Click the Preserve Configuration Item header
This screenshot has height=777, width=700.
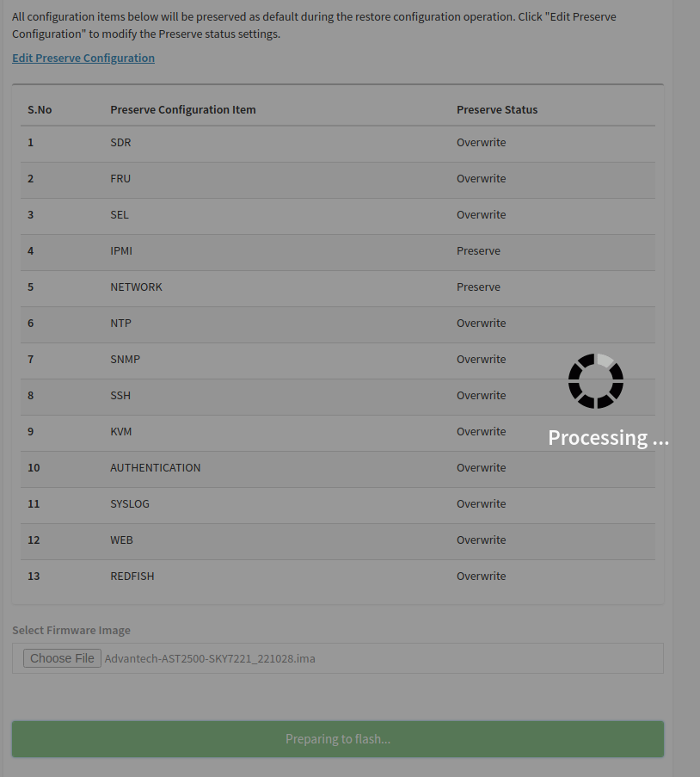point(183,109)
